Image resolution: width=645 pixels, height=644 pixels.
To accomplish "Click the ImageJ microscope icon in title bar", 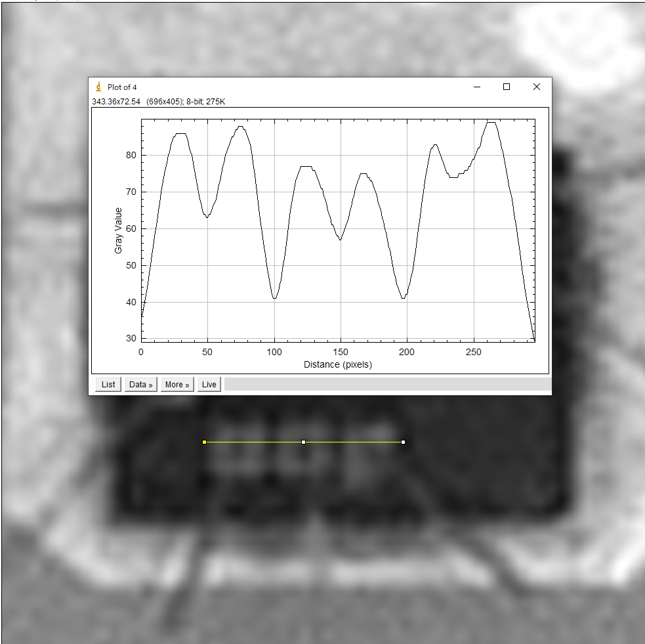I will click(98, 87).
